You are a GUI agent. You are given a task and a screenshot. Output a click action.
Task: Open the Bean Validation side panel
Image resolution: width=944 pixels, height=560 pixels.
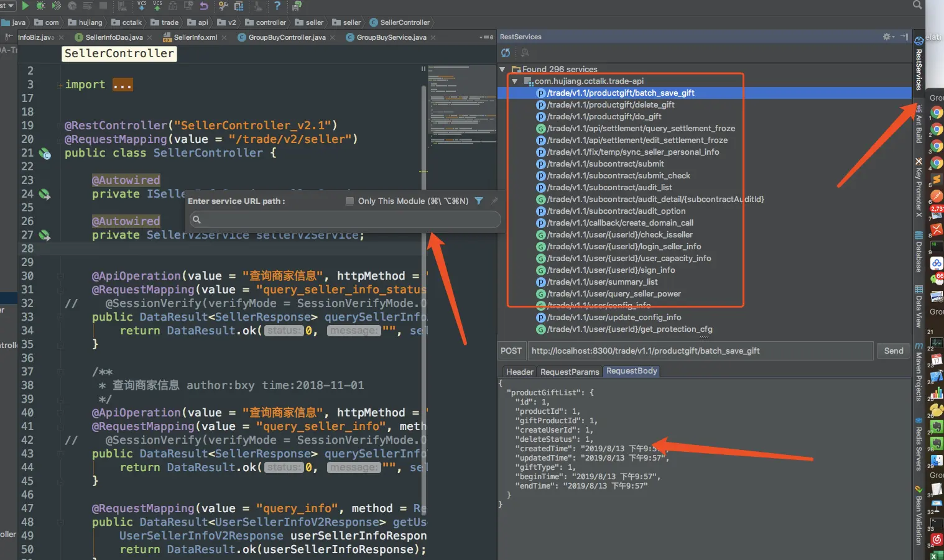click(x=919, y=516)
